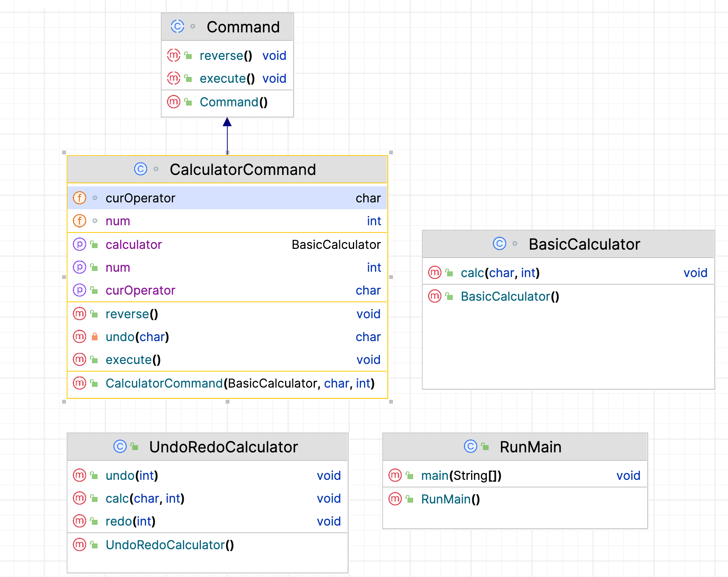
Task: Select the main(String[]) method row
Action: [515, 475]
